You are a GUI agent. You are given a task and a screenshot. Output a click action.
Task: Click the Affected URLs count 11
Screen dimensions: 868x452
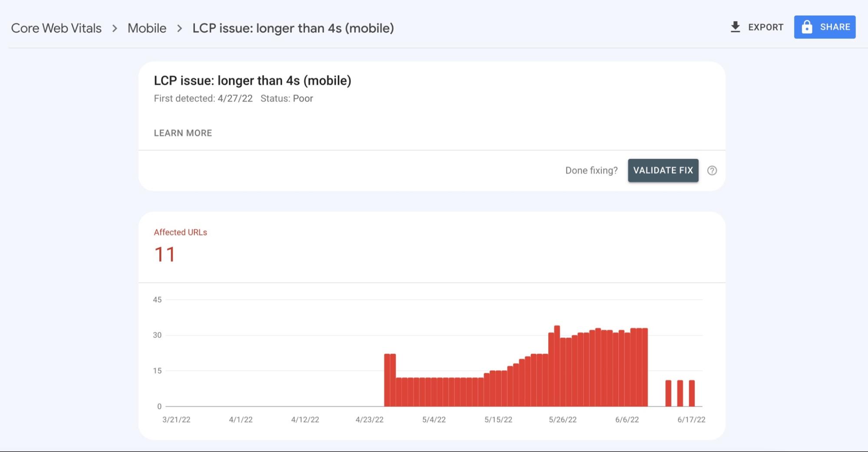[x=165, y=255]
